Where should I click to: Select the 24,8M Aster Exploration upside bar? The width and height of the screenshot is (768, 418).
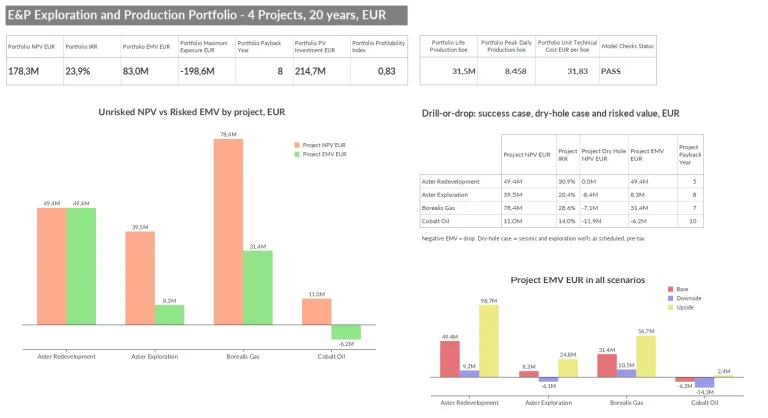[568, 368]
